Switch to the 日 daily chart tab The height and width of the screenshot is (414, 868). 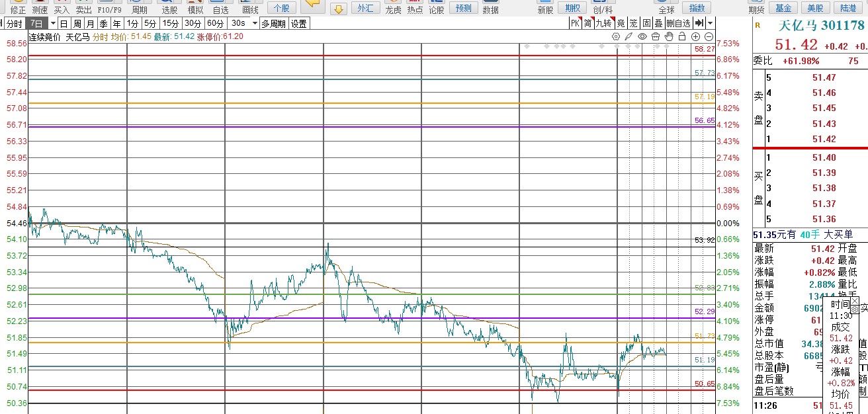click(64, 23)
